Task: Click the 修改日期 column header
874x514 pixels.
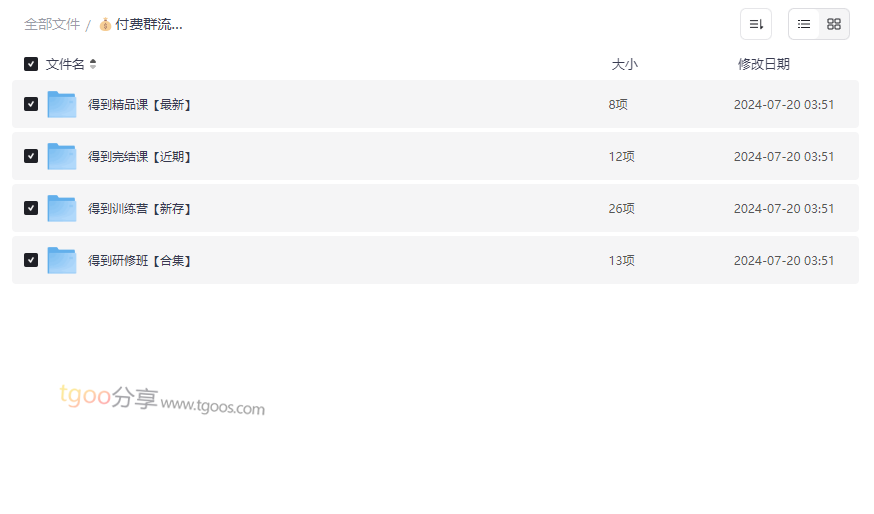Action: coord(764,64)
